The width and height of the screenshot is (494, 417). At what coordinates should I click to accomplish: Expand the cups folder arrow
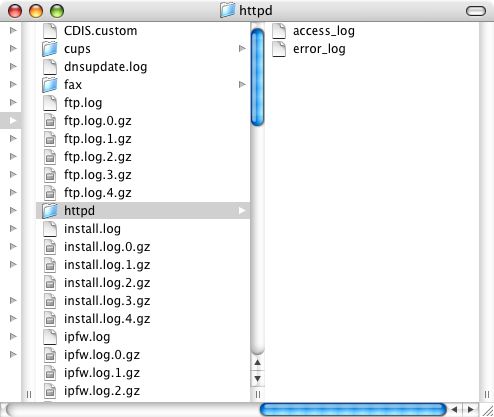[242, 49]
